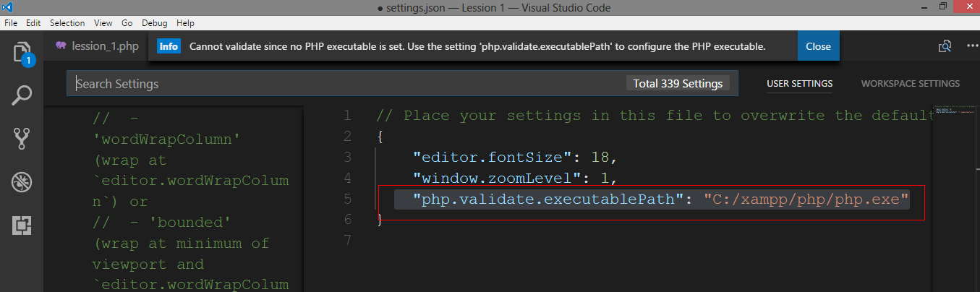This screenshot has height=292, width=980.
Task: Click the VS Code logo in title bar
Action: coord(8,8)
